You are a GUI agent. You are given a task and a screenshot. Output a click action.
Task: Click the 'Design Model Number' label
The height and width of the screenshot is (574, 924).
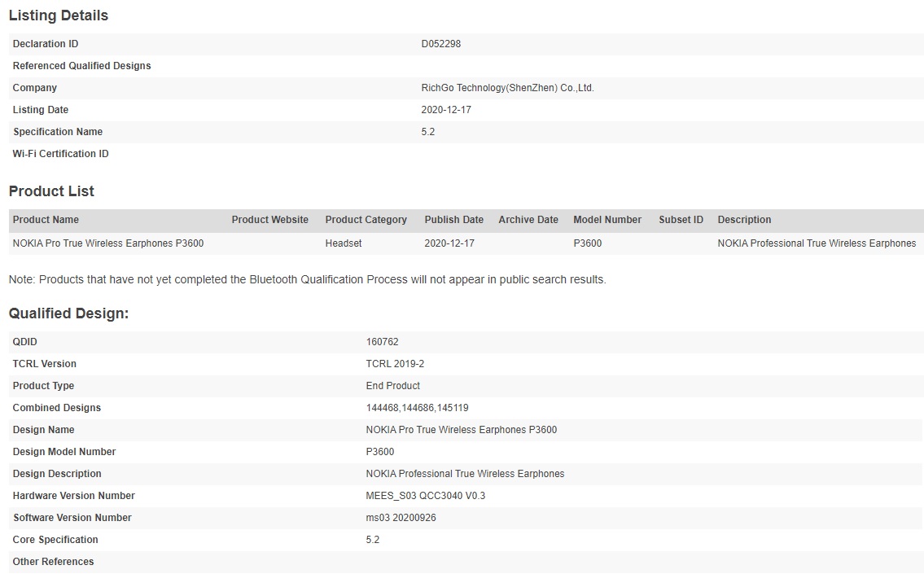coord(64,452)
